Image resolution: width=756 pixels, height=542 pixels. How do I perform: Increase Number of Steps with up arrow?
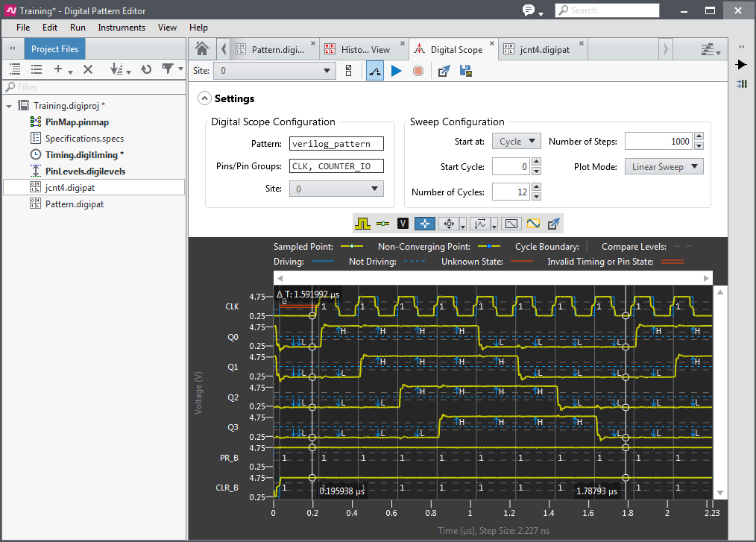(699, 136)
